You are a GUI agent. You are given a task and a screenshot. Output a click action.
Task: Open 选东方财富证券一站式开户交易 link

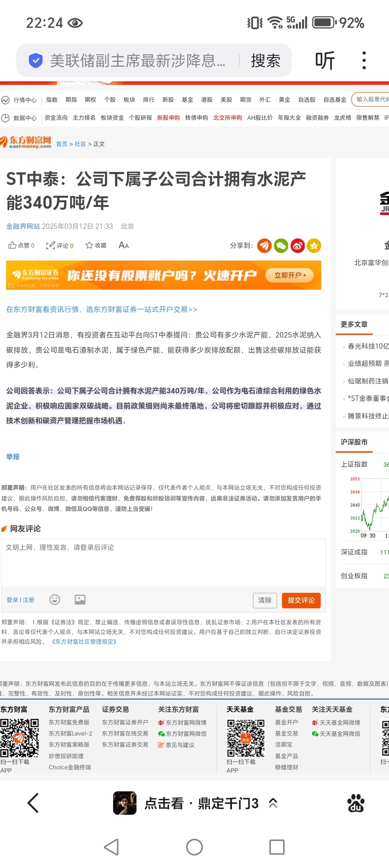tap(142, 309)
